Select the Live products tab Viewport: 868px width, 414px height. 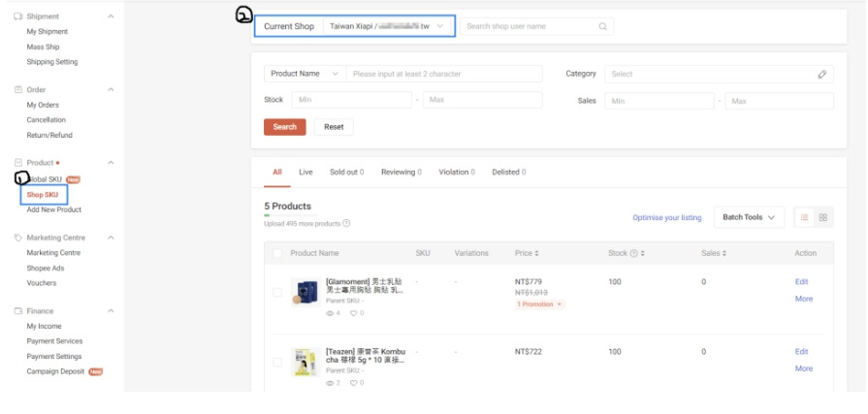(x=305, y=173)
